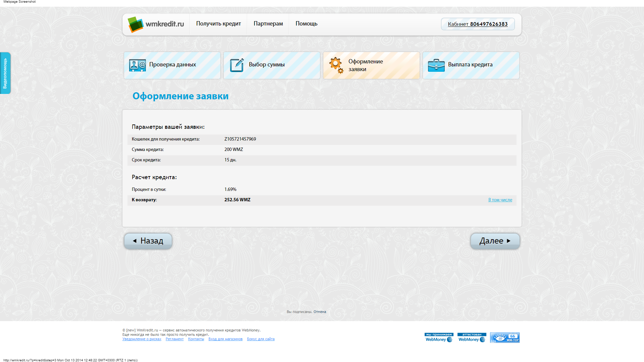This screenshot has width=644, height=362.
Task: Click the Сумма кредита label
Action: tap(148, 150)
